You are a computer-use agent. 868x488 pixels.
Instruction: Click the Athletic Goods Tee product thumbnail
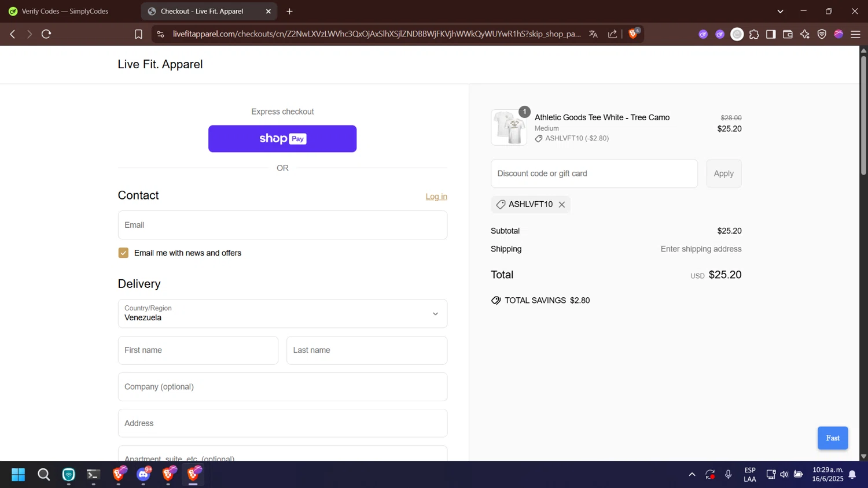pos(509,127)
